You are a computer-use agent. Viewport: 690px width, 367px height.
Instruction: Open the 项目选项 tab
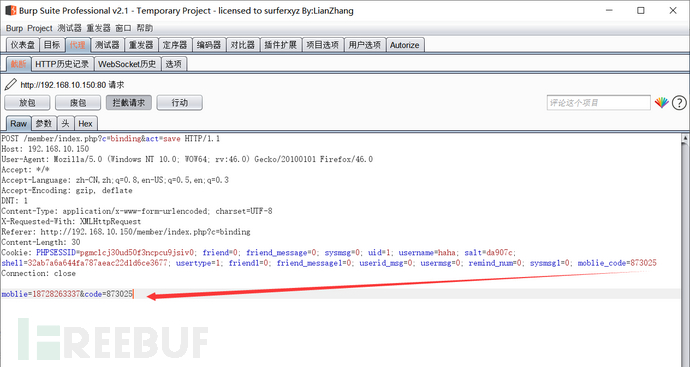323,45
